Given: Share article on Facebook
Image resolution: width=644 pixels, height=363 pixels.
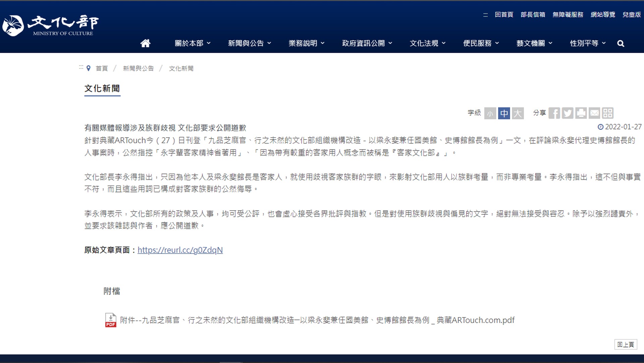Looking at the screenshot, I should coord(554,113).
